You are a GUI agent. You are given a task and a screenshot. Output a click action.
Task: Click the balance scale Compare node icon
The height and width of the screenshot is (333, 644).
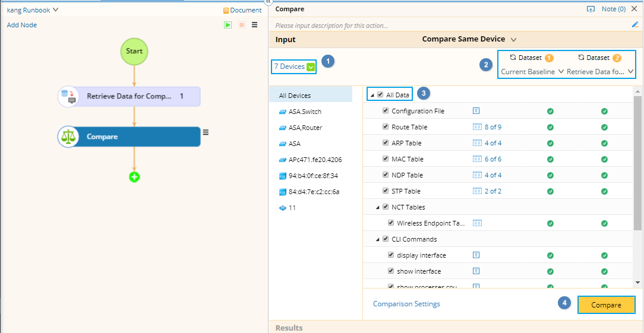pos(68,137)
